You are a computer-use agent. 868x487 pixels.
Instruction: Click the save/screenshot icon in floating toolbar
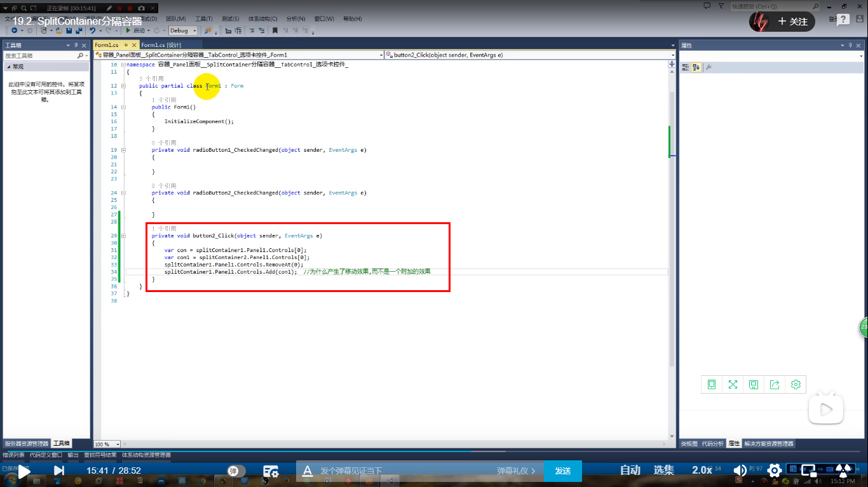click(754, 384)
